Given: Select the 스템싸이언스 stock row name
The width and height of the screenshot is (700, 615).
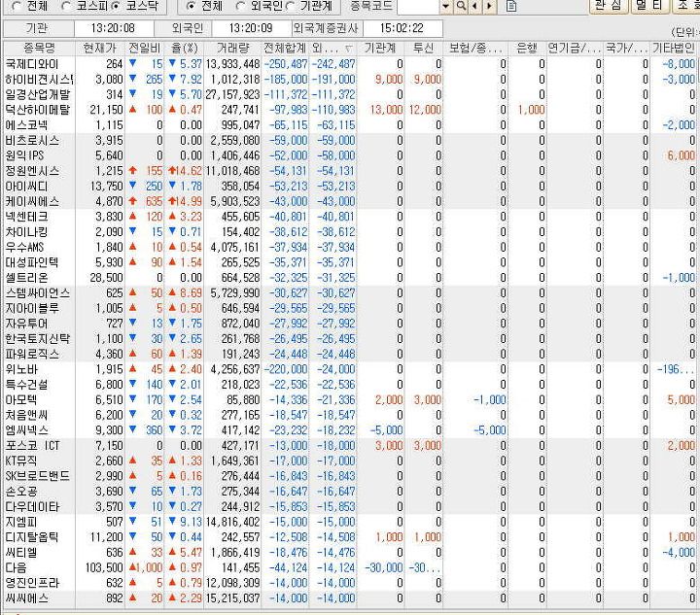Looking at the screenshot, I should [x=38, y=293].
